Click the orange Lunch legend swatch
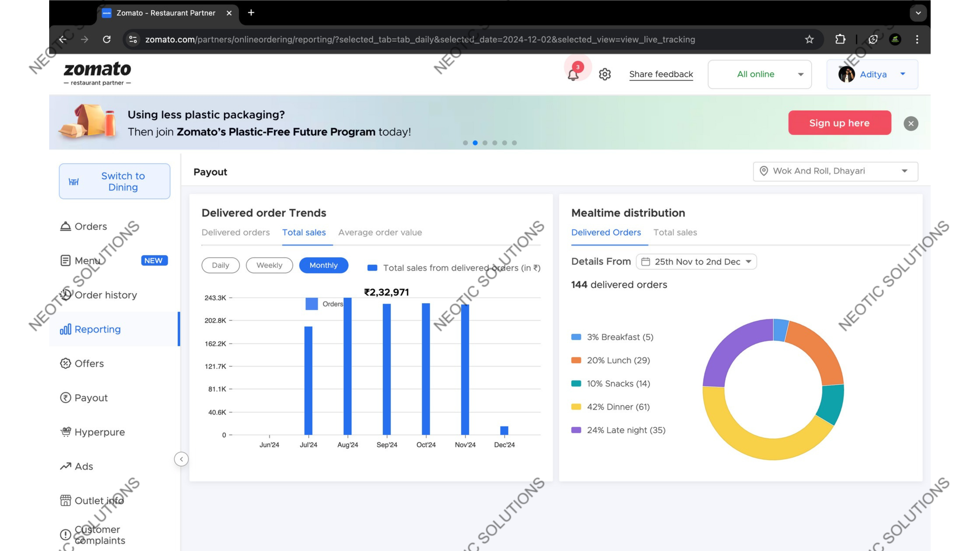This screenshot has width=980, height=551. [x=576, y=360]
